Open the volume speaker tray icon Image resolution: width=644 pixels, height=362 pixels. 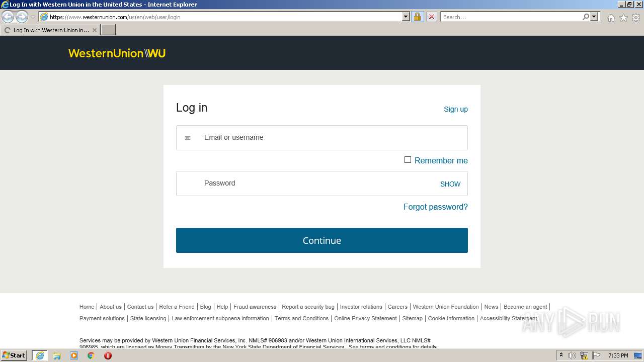tap(572, 355)
